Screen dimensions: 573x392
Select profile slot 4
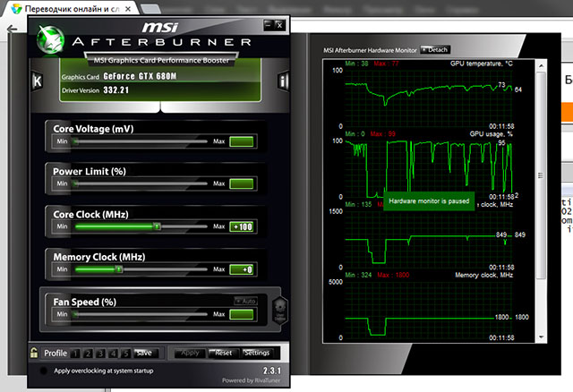pos(113,354)
